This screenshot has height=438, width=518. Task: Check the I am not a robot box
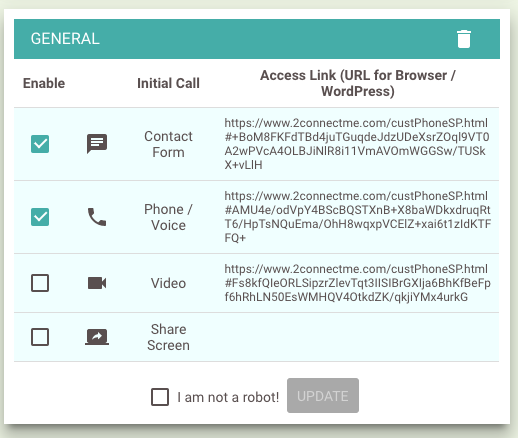[x=160, y=397]
